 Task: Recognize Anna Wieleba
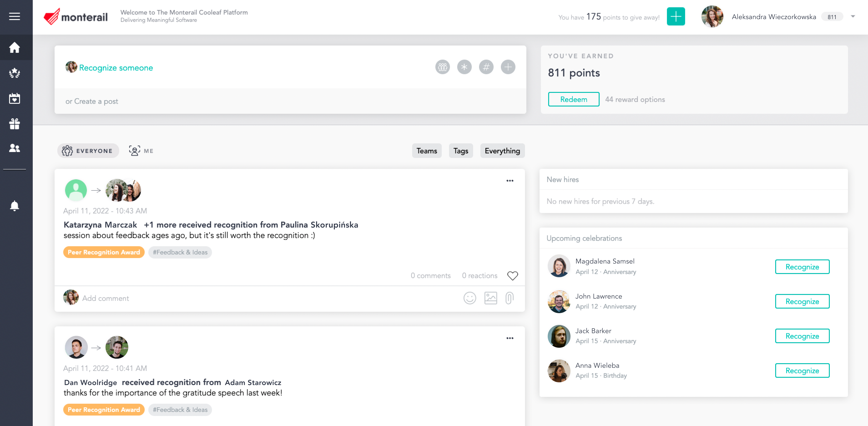coord(802,371)
